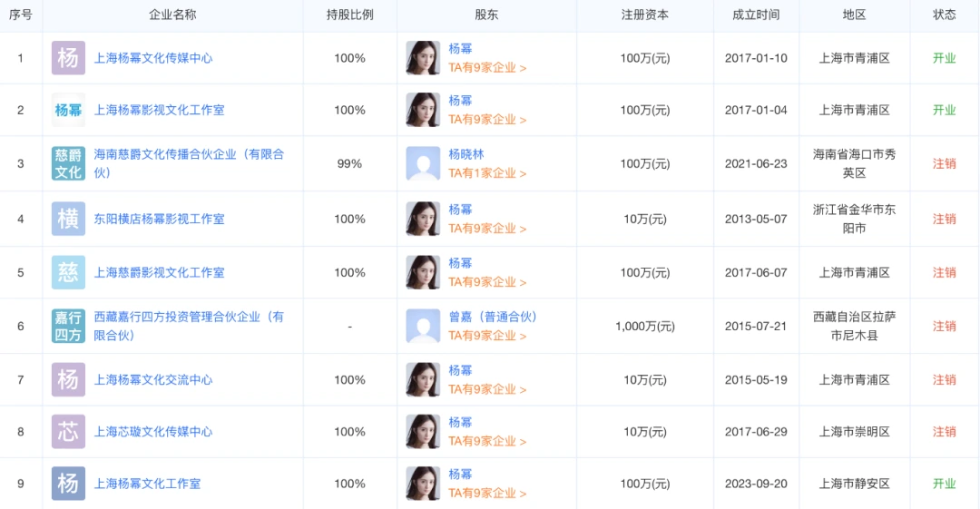Expand "TA有1家企业 >" under 杨晓林
Screen dimensions: 980x509
pos(487,172)
